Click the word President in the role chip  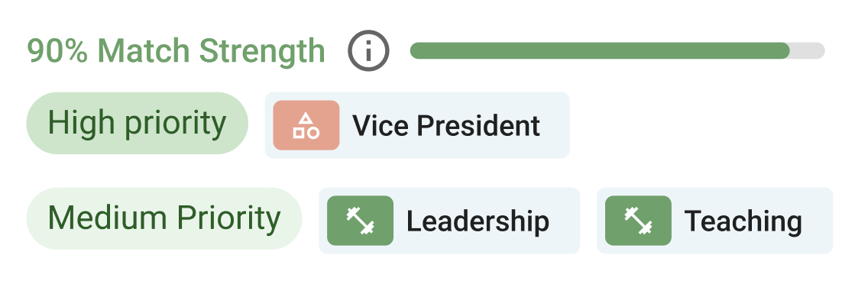[x=478, y=126]
